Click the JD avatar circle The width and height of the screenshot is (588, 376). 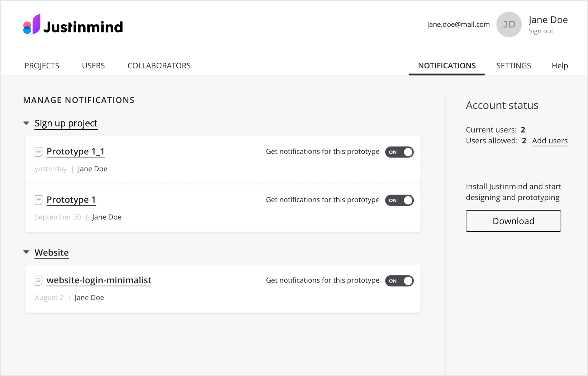pyautogui.click(x=509, y=24)
